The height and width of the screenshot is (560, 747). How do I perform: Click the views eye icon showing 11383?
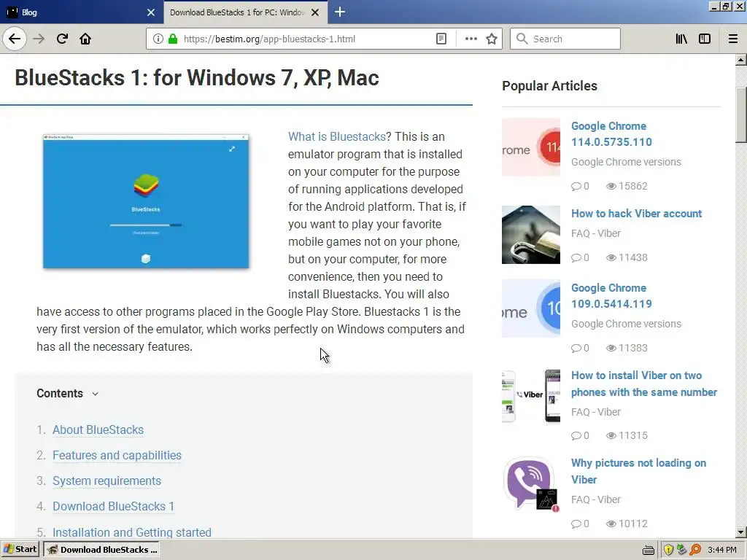pyautogui.click(x=611, y=348)
